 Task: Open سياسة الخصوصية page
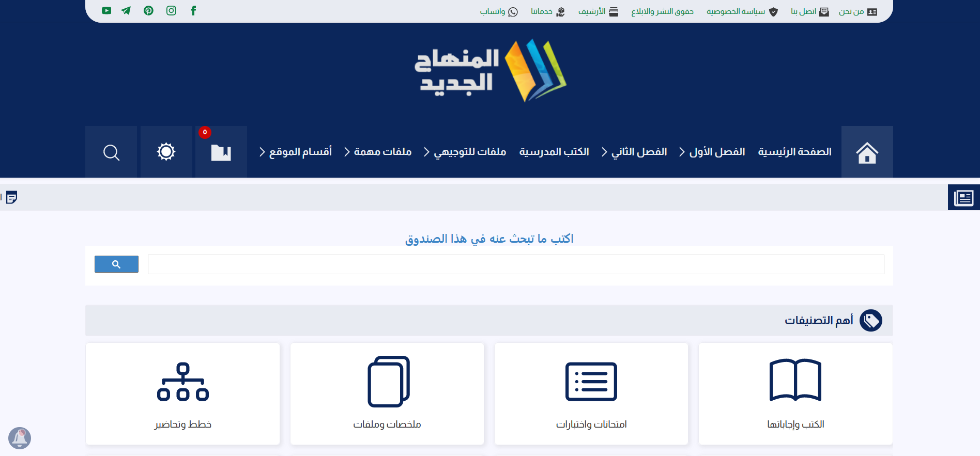(742, 11)
